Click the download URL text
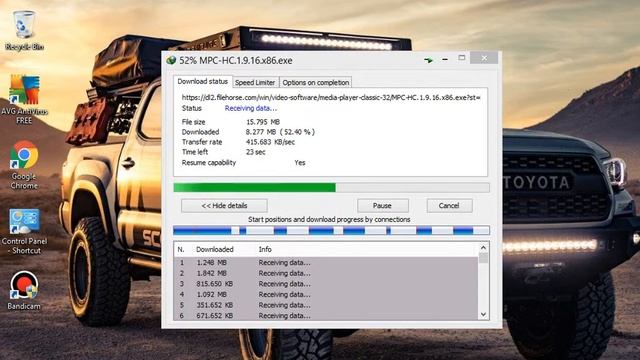 pyautogui.click(x=331, y=97)
